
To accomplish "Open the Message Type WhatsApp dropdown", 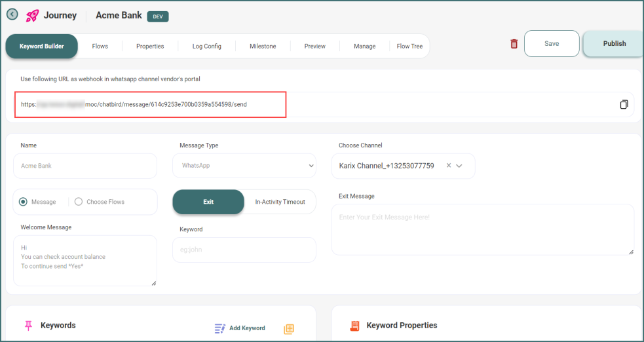I will [244, 166].
